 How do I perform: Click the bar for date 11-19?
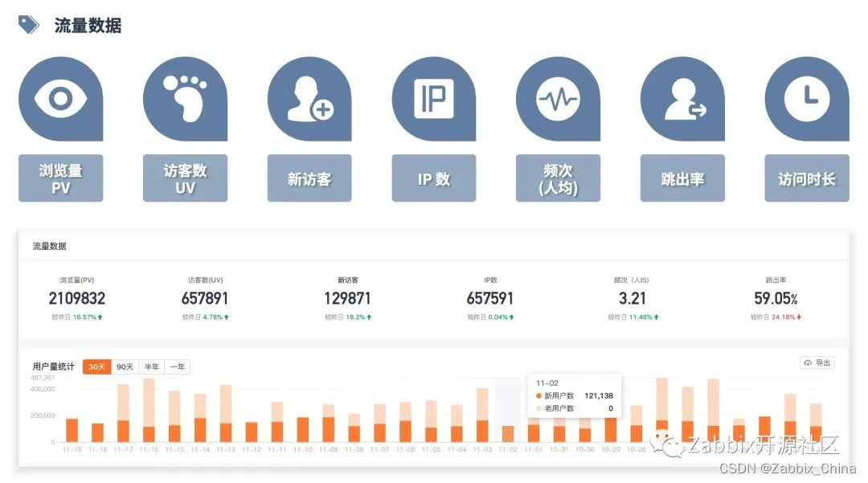[x=72, y=430]
